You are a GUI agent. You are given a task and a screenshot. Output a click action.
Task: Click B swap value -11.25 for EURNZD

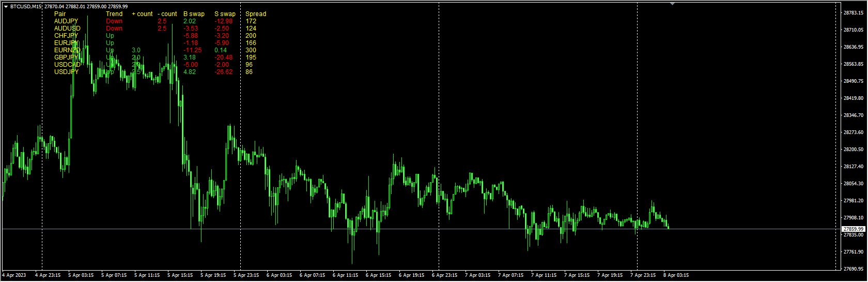coord(193,50)
